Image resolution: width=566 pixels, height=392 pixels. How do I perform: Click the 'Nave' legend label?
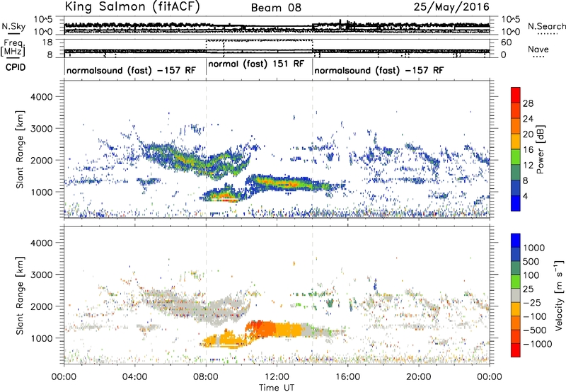[538, 49]
